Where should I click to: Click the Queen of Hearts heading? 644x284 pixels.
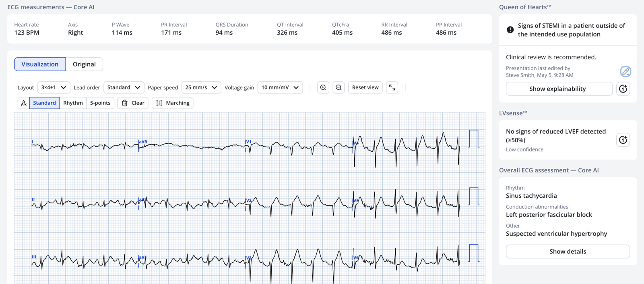tap(525, 7)
